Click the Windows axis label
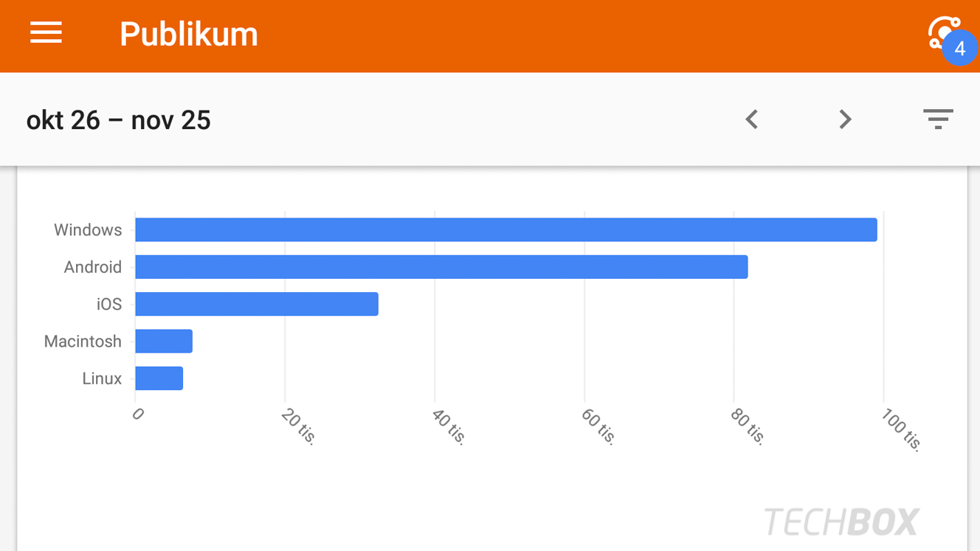The height and width of the screenshot is (551, 980). 88,230
